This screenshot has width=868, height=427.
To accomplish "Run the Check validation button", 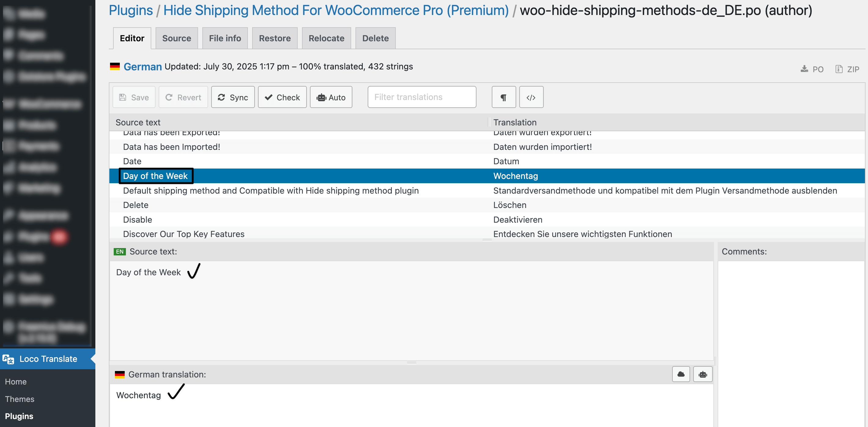I will pos(282,97).
